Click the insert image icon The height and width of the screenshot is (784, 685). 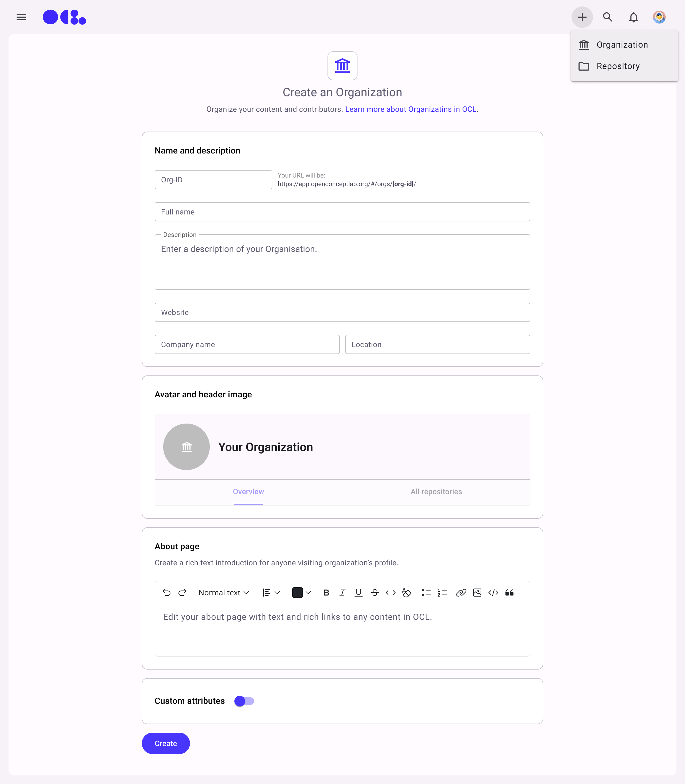477,593
